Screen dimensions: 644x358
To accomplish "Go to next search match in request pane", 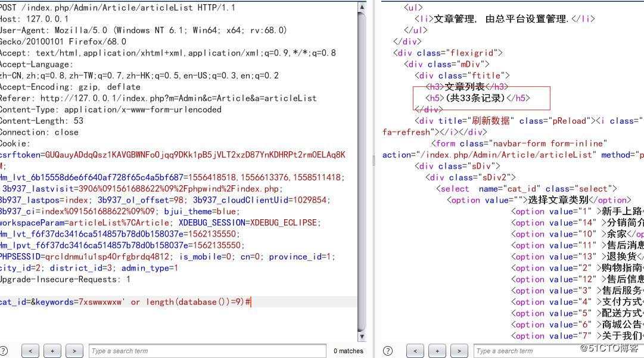I will click(74, 351).
